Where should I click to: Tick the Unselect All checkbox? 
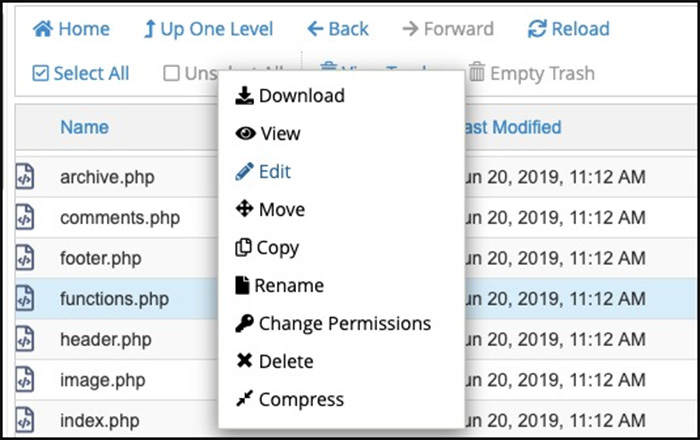[171, 73]
